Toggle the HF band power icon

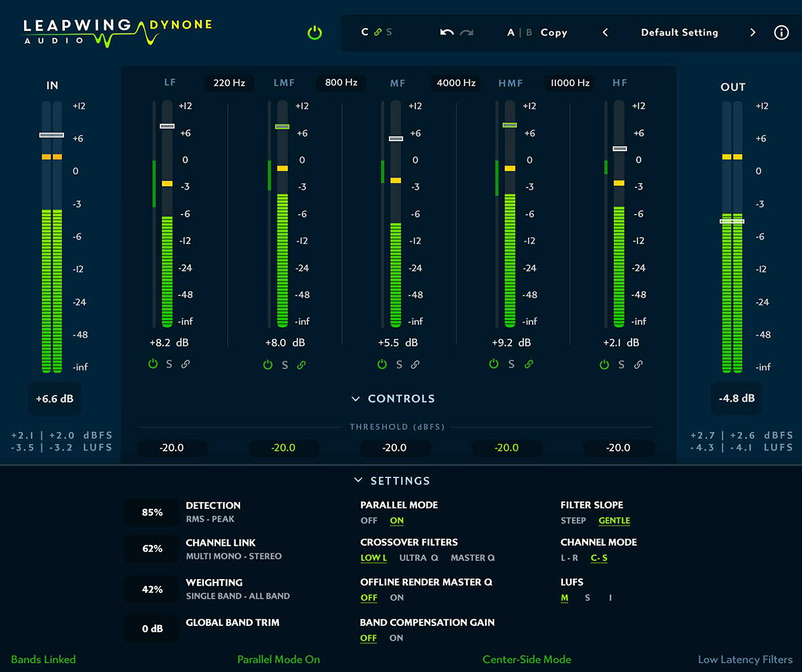click(604, 364)
